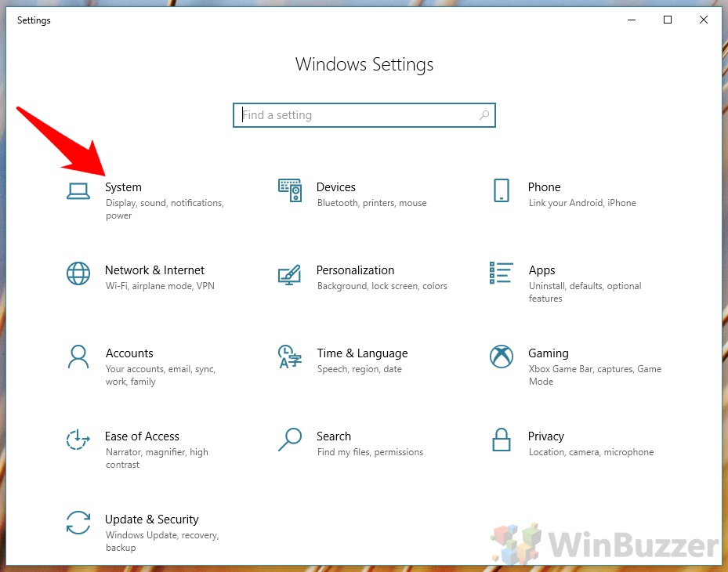Open Network & Internet settings

coord(154,270)
